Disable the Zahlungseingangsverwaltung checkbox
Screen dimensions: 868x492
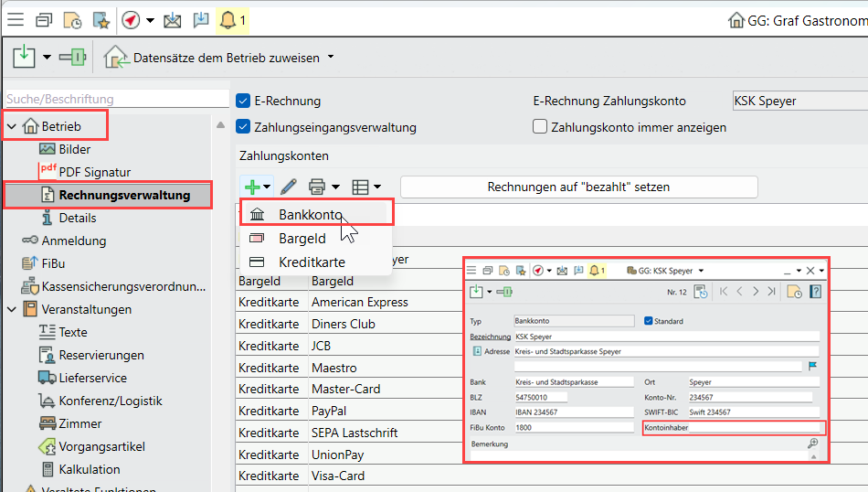244,127
